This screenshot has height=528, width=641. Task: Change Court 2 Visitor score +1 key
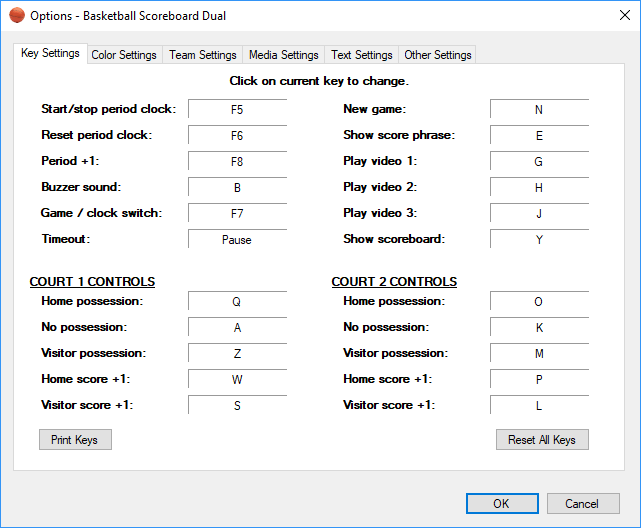[x=539, y=405]
